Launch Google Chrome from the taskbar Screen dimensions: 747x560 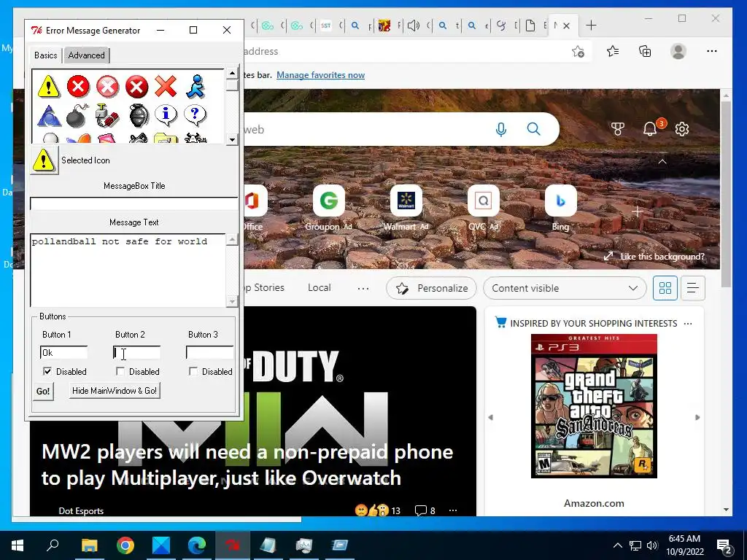pyautogui.click(x=125, y=545)
